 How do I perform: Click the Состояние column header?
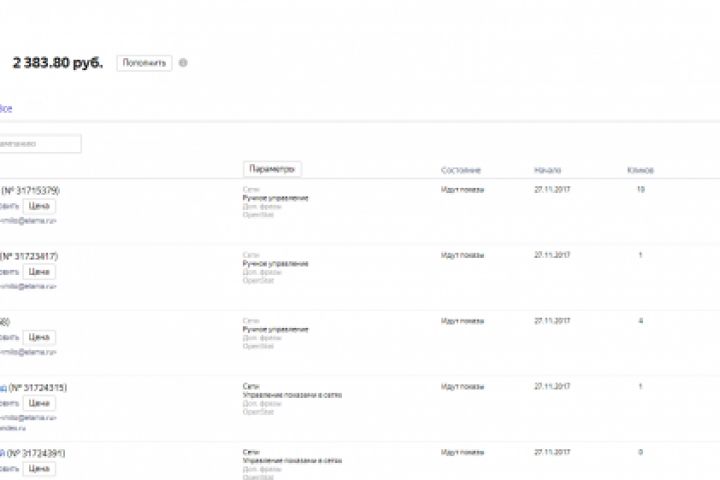pyautogui.click(x=461, y=170)
